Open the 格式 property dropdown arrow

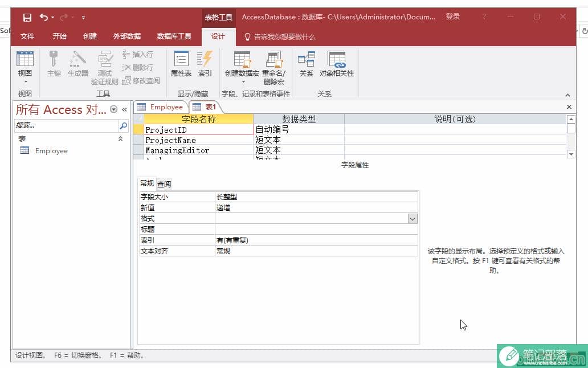tap(413, 219)
